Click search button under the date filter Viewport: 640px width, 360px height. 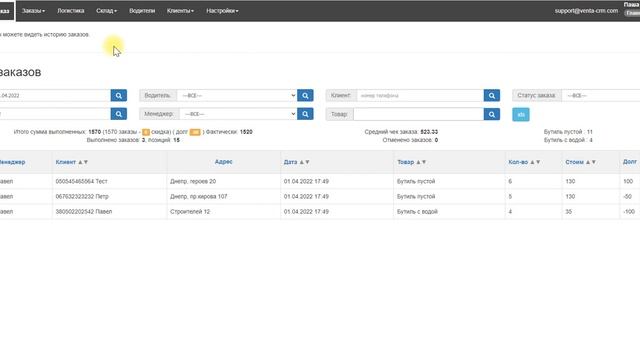118,114
